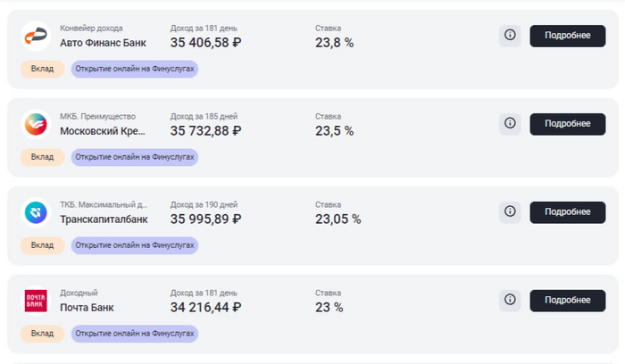
Task: Click Вклад tag under Почта Банк
Action: pyautogui.click(x=42, y=334)
